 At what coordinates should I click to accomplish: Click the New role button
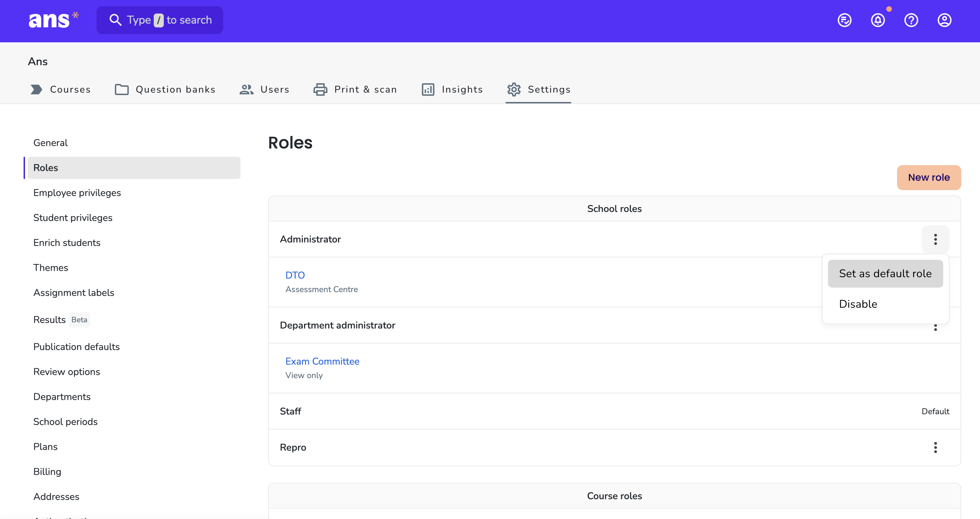pos(929,177)
